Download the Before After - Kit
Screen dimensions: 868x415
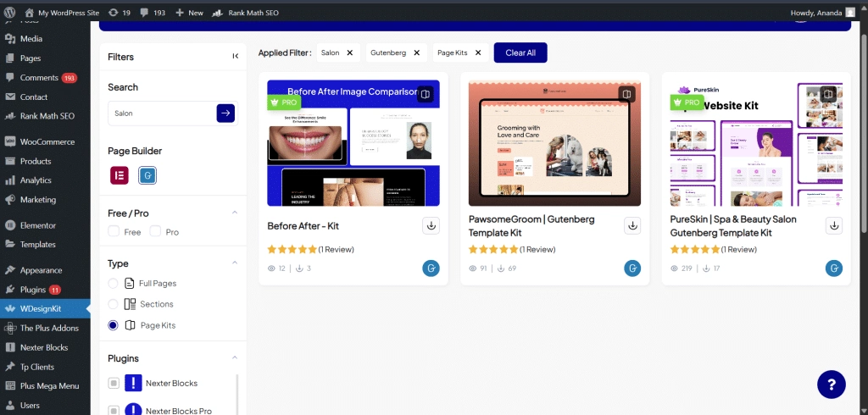coord(431,226)
